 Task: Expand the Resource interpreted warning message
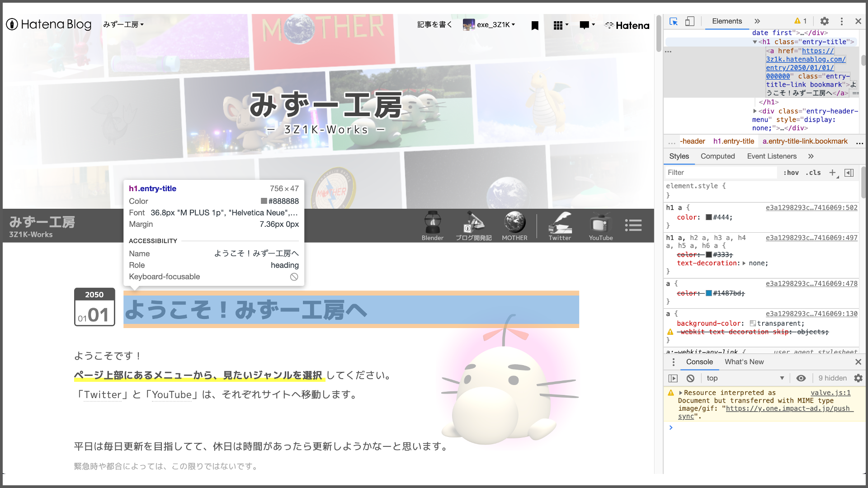[681, 393]
